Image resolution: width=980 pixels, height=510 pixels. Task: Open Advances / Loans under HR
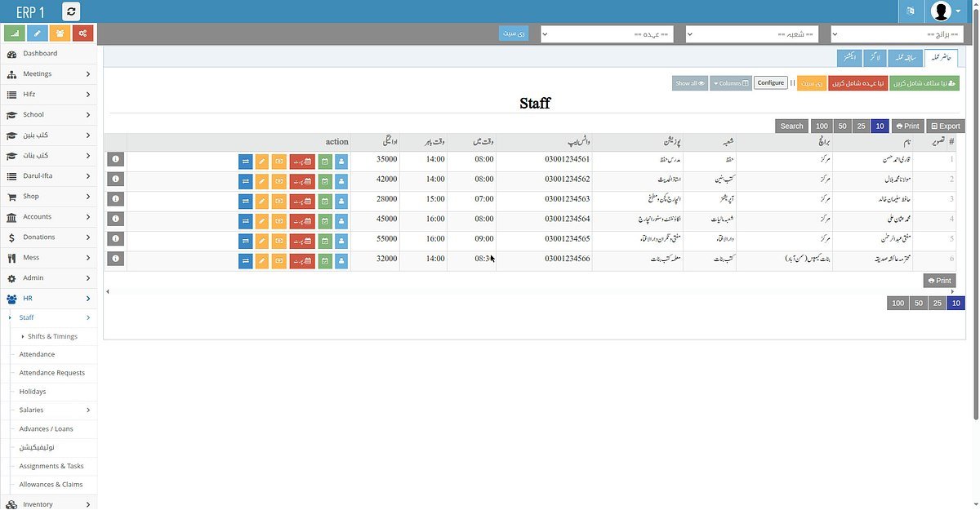(x=54, y=428)
